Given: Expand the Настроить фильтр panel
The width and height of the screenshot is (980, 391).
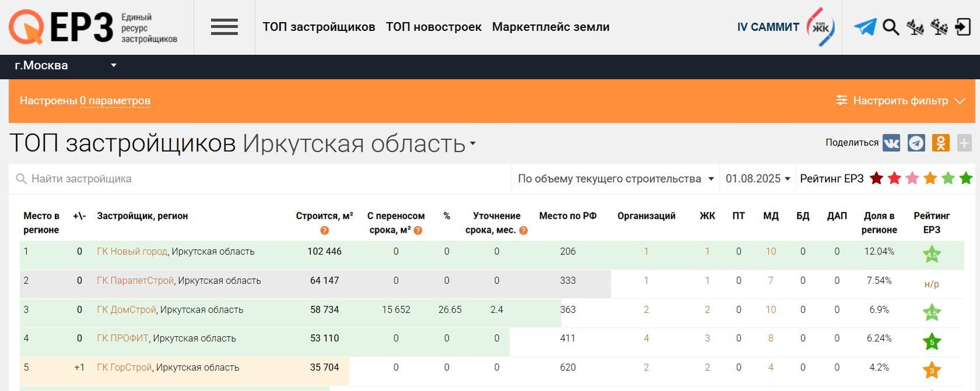Looking at the screenshot, I should pos(901,100).
